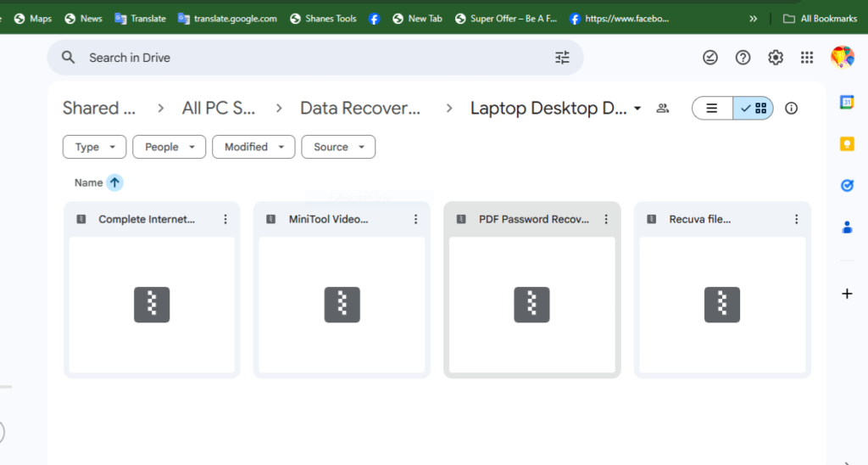Viewport: 868px width, 465px height.
Task: Expand the Type filter dropdown
Action: 94,147
